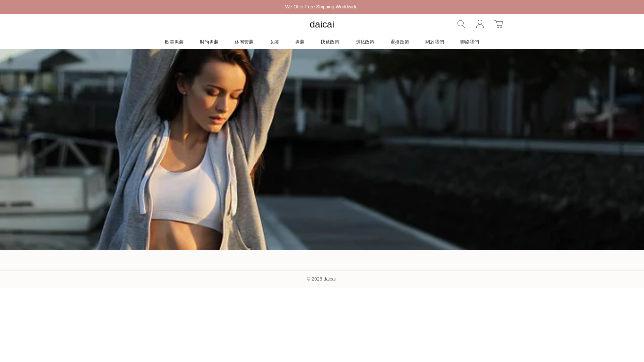
Task: Click the user account icon
Action: click(x=480, y=24)
